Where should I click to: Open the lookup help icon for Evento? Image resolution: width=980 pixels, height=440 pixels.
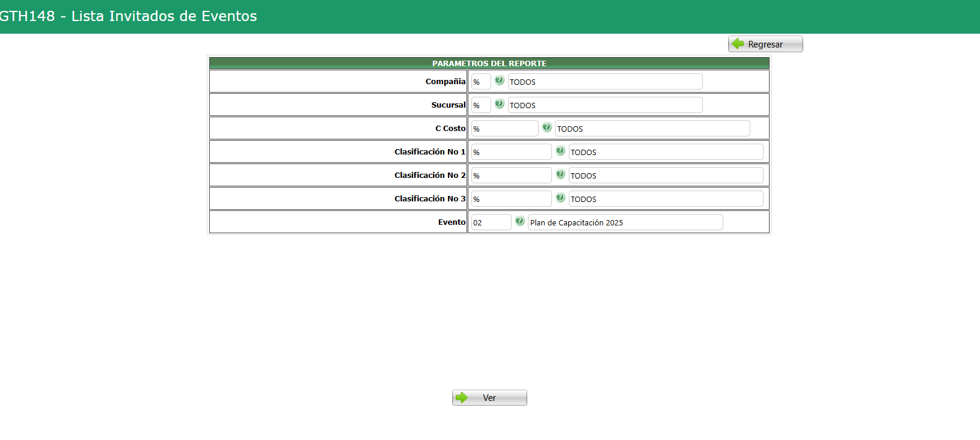(x=520, y=221)
